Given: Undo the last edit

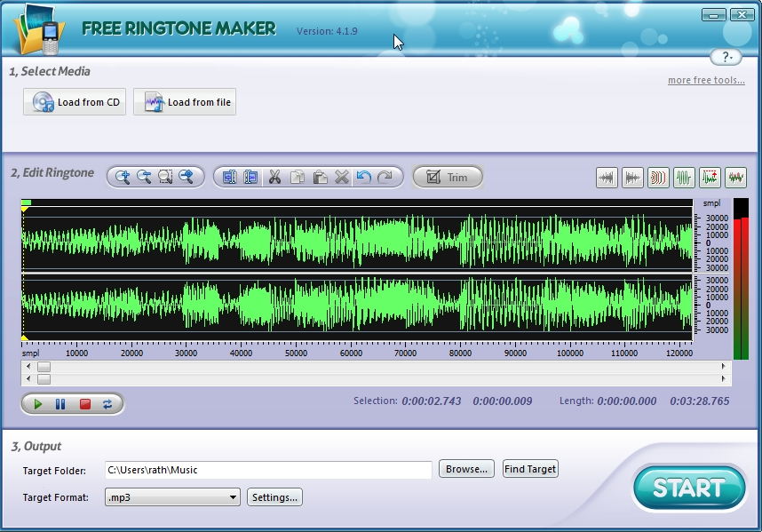Looking at the screenshot, I should point(363,177).
